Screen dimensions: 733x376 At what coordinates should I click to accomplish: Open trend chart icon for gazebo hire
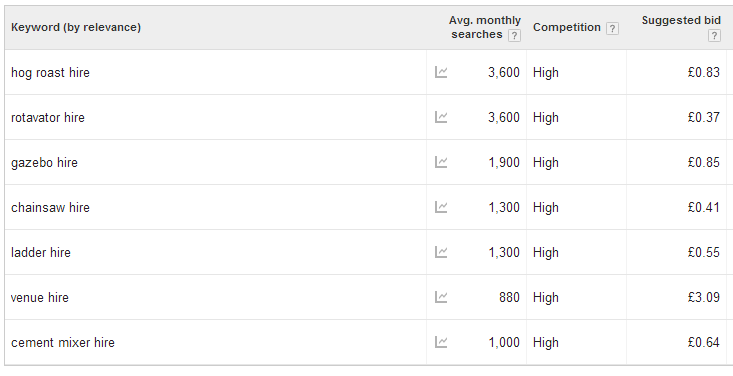pos(441,162)
